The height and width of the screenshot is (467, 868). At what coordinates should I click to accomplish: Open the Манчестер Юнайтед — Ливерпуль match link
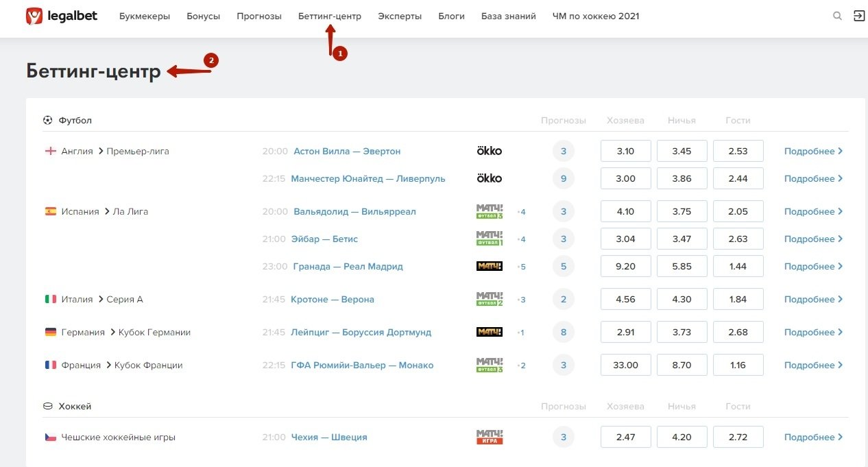[x=368, y=178]
